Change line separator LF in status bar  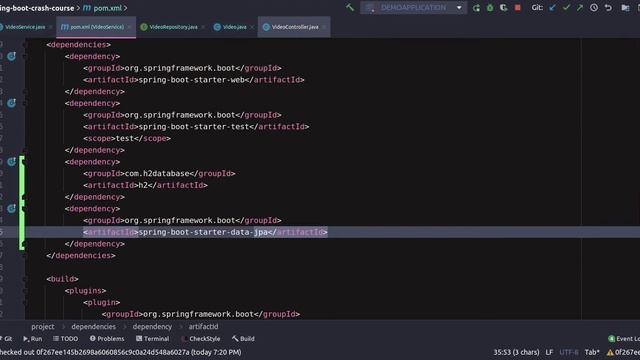tap(549, 352)
